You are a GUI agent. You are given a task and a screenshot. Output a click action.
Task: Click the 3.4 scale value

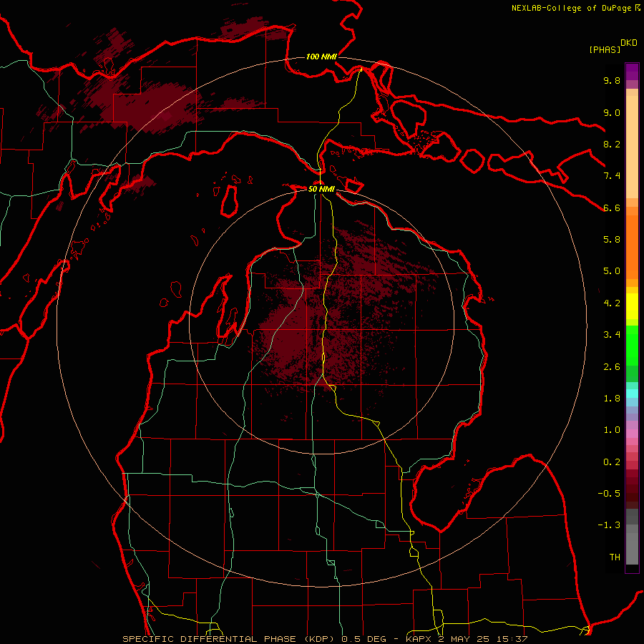612,335
